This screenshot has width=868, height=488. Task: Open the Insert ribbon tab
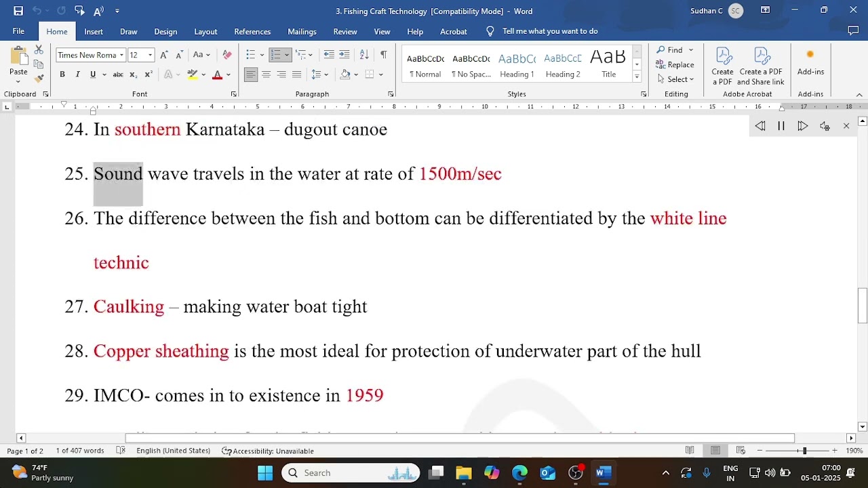[x=94, y=31]
